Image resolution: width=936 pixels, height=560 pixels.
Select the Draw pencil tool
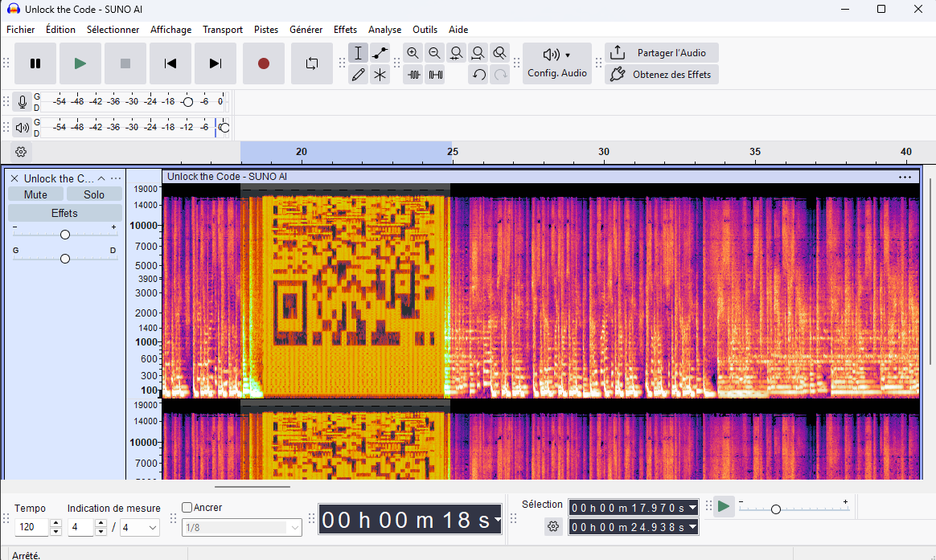[359, 75]
